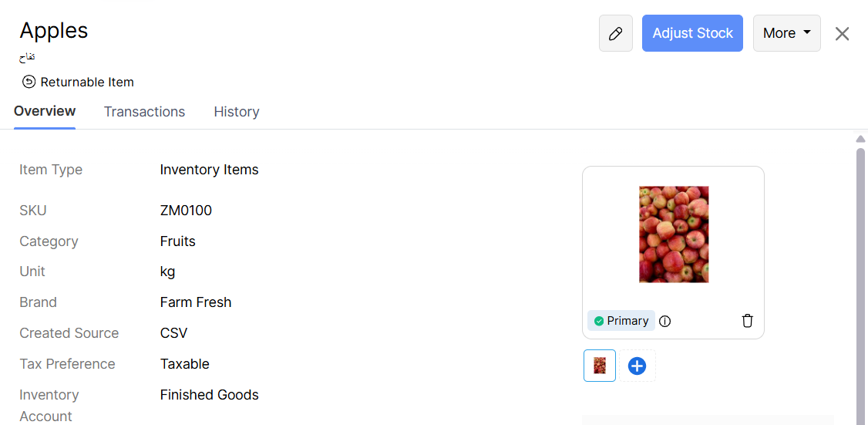
Task: Click the scrollbar up arrow
Action: coord(860,139)
